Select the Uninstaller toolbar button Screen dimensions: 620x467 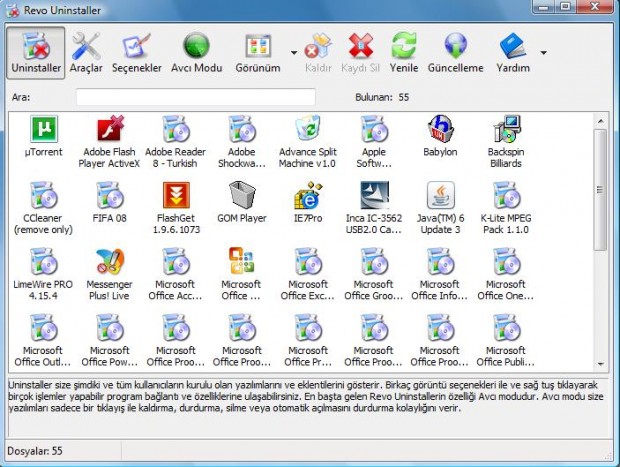36,53
